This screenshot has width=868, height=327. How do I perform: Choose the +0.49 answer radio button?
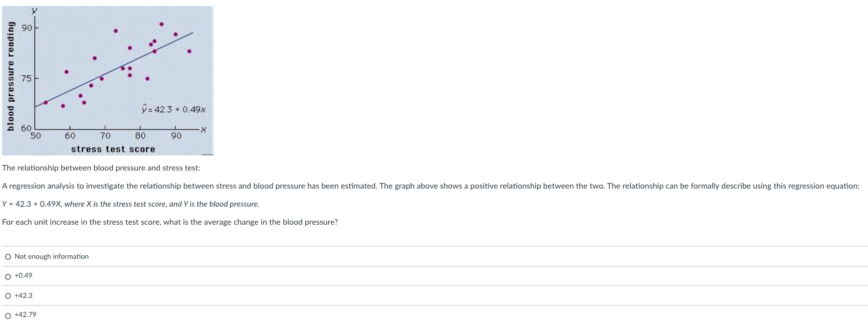pyautogui.click(x=8, y=277)
